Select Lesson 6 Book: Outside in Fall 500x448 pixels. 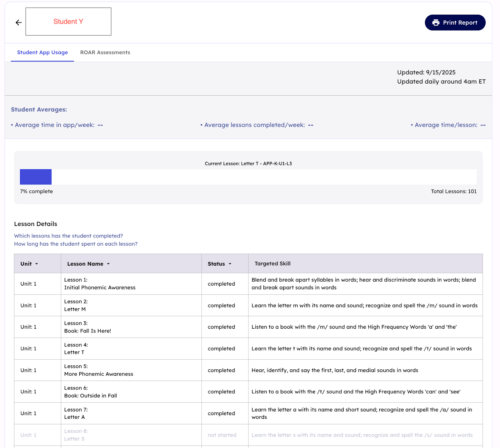click(90, 392)
